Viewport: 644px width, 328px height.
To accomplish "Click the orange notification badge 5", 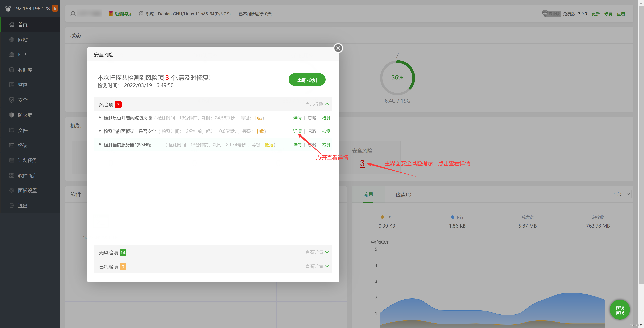I will pyautogui.click(x=55, y=8).
